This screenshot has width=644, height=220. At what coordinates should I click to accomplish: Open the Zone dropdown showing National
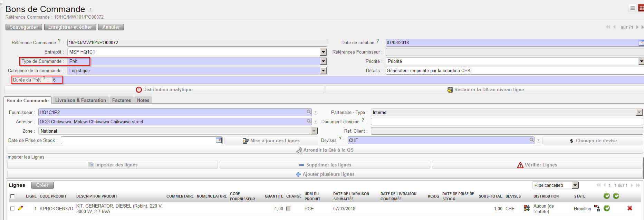(314, 131)
